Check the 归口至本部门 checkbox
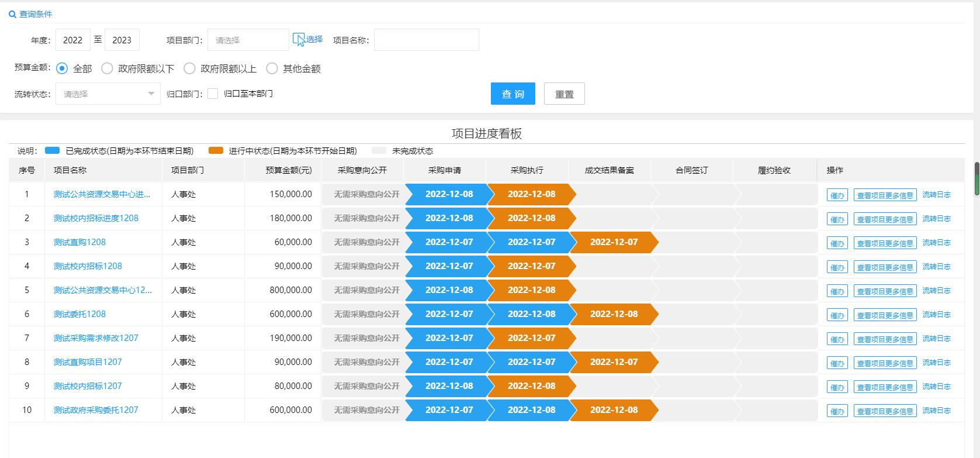 click(x=213, y=94)
